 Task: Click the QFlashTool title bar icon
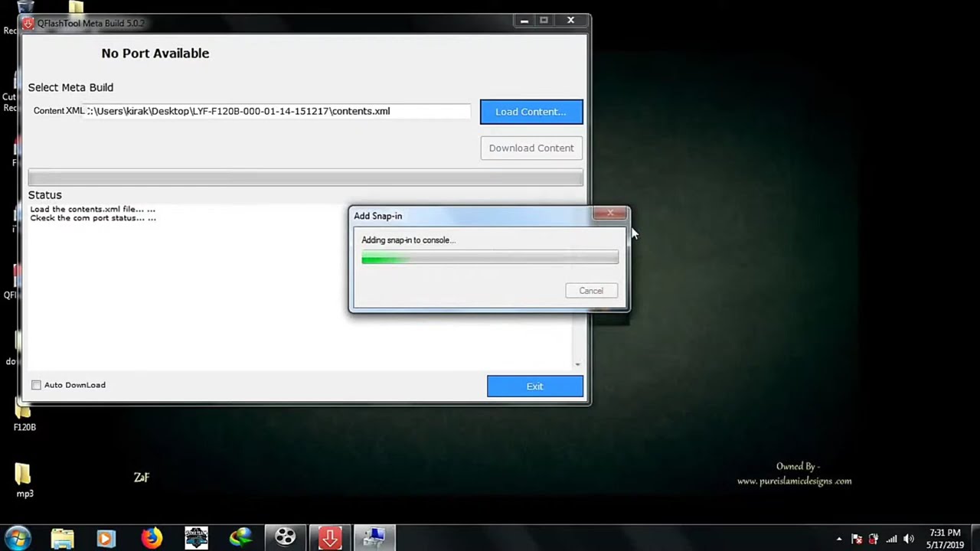tap(29, 23)
